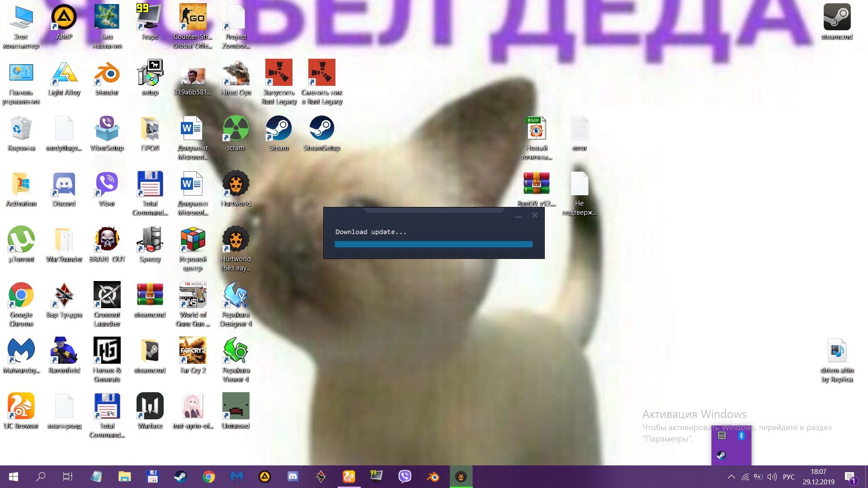Select the Pepakura Designer 4 icon
The width and height of the screenshot is (868, 488).
click(x=236, y=296)
